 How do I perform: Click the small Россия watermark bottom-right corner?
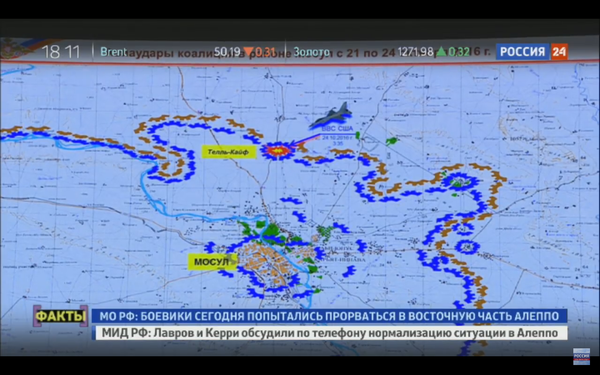(581, 356)
